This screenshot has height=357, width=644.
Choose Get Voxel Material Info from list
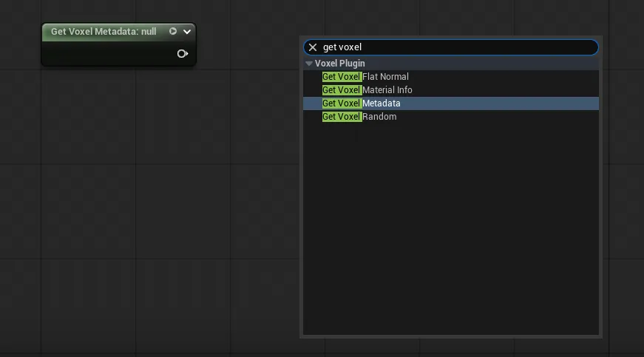[367, 90]
